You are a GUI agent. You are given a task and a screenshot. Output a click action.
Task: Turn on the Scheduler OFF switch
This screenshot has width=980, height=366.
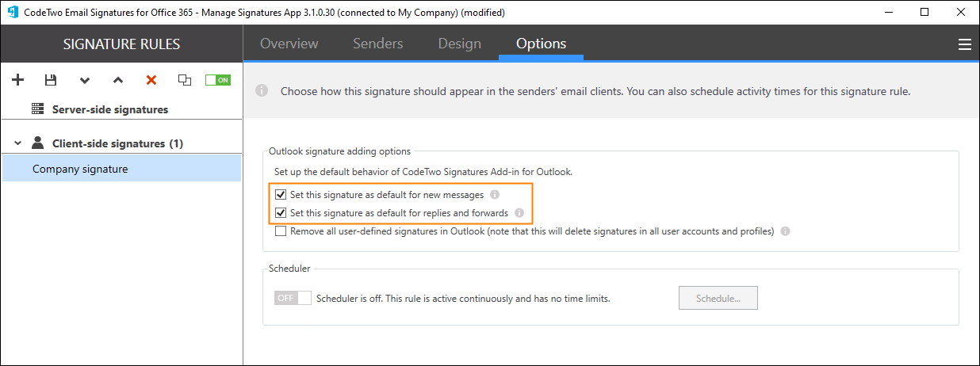pos(293,299)
